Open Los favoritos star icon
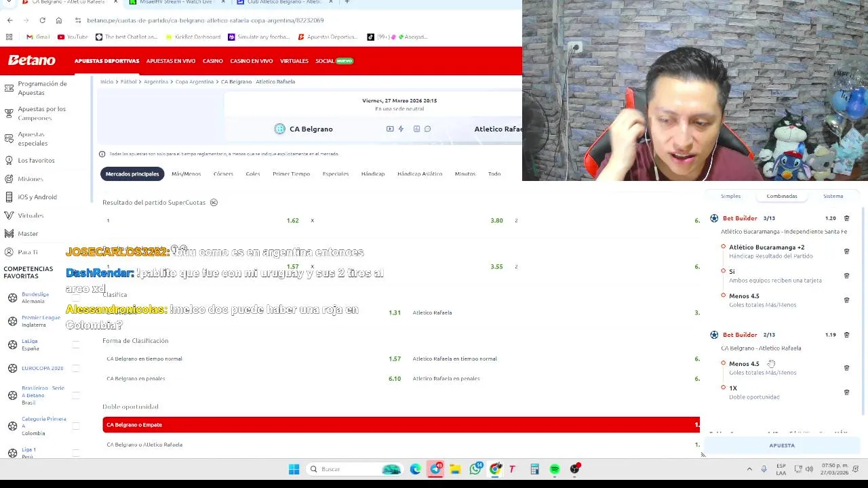This screenshot has height=488, width=868. coord(9,161)
